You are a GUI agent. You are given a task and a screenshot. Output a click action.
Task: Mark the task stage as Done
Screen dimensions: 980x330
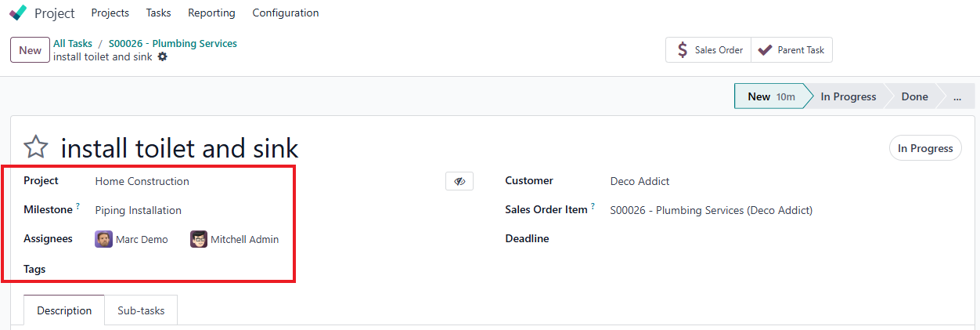click(x=914, y=96)
